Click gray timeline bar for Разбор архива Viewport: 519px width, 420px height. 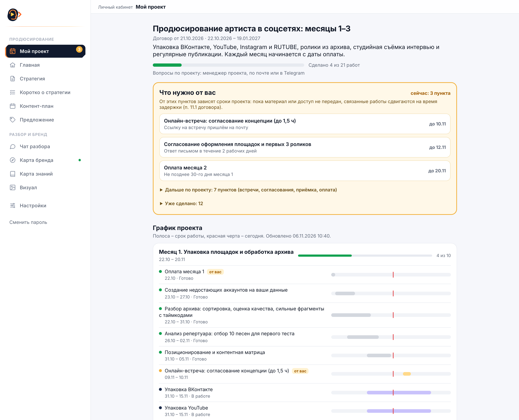pos(351,315)
